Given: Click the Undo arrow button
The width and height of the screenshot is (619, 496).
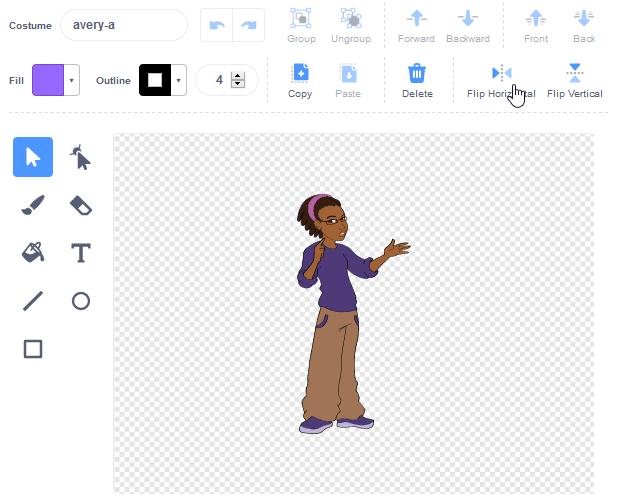Looking at the screenshot, I should (217, 25).
